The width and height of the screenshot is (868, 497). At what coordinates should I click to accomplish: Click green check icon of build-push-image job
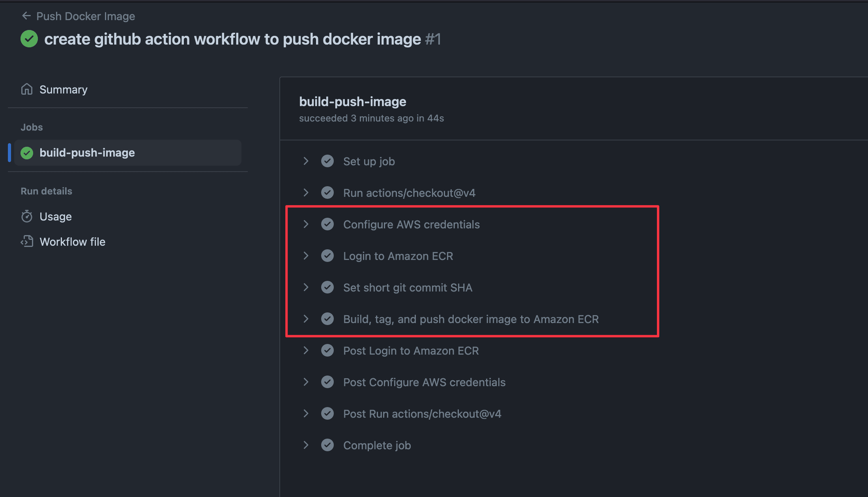click(27, 153)
